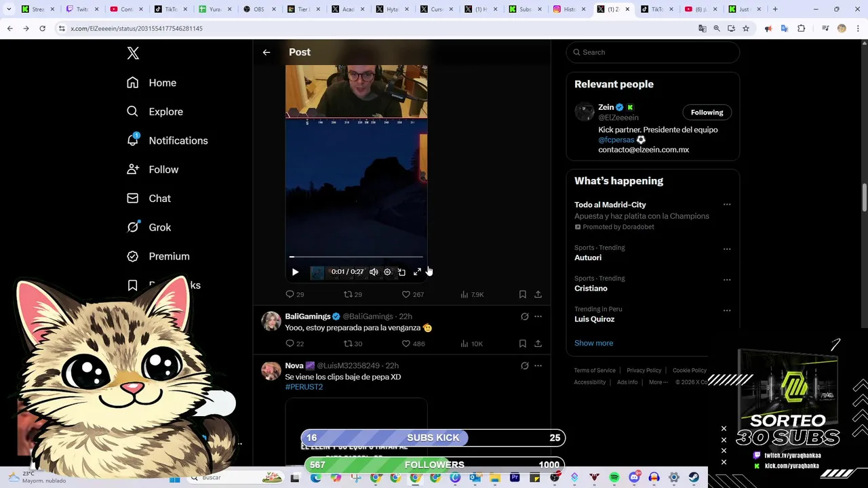Reply to BaliGamings comment
The height and width of the screenshot is (488, 868).
coord(295,344)
